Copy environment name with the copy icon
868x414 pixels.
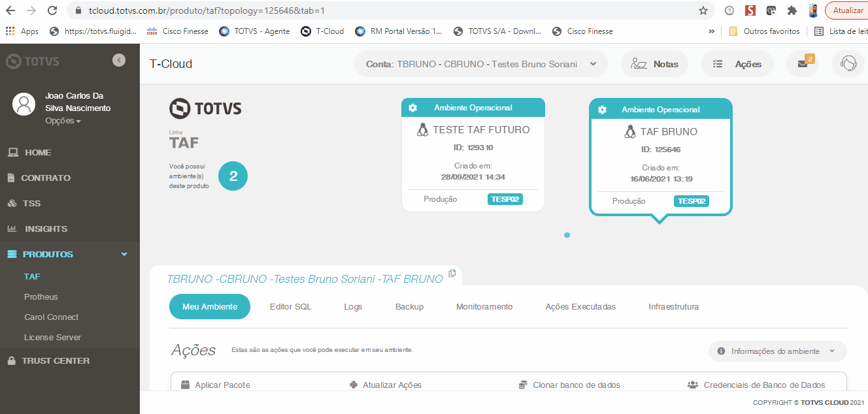pyautogui.click(x=452, y=273)
